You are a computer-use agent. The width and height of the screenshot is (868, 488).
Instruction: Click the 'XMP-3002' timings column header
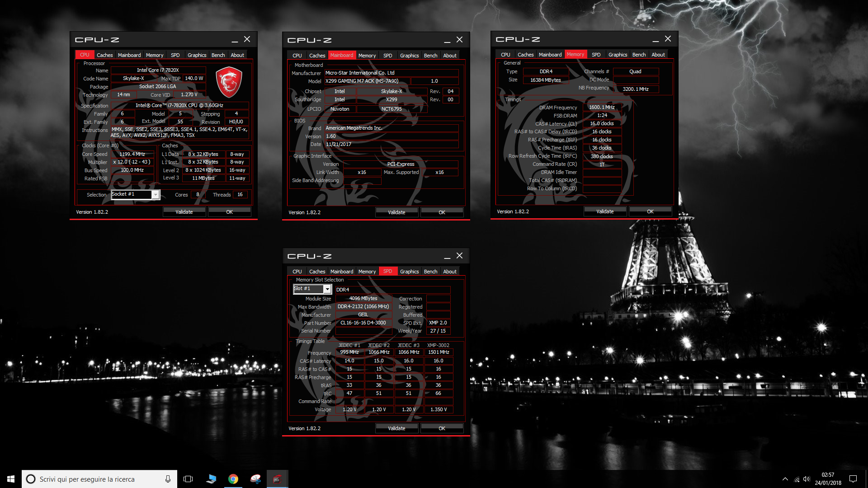pos(438,345)
